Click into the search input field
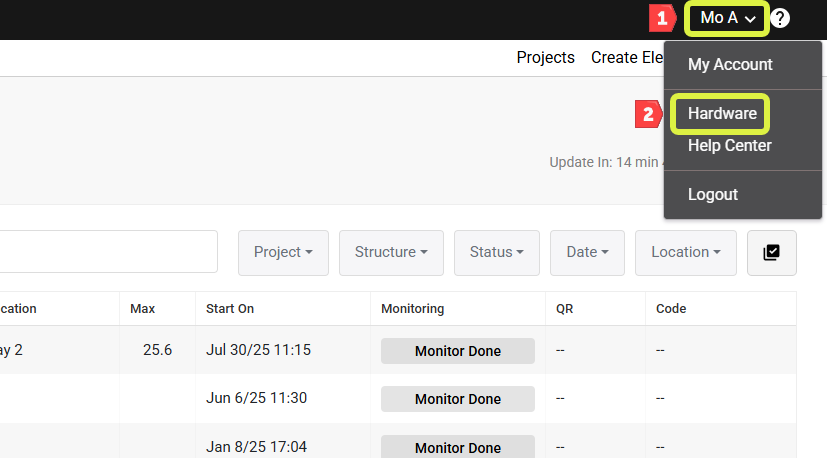Image resolution: width=827 pixels, height=458 pixels. click(x=108, y=252)
